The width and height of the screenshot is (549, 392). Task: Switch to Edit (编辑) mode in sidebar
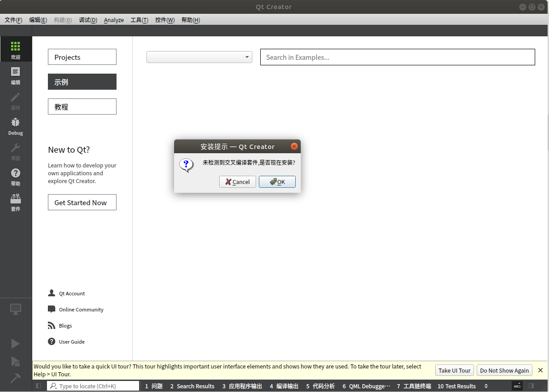tap(16, 75)
